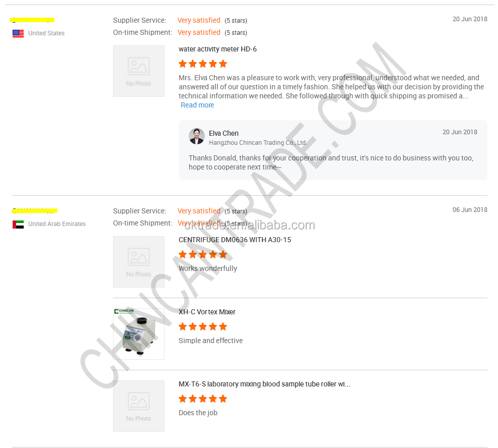Click the star rating under XH-C Vortex Mixer
The width and height of the screenshot is (498, 448).
click(203, 326)
